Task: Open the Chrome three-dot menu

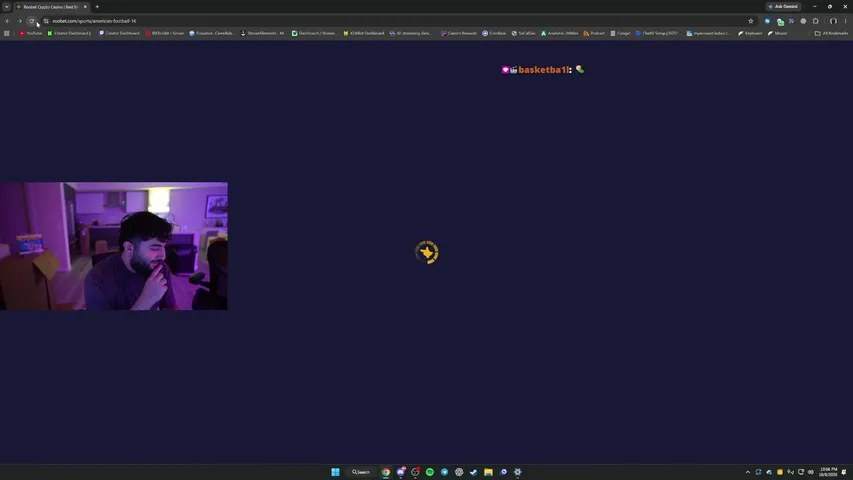Action: 846,21
